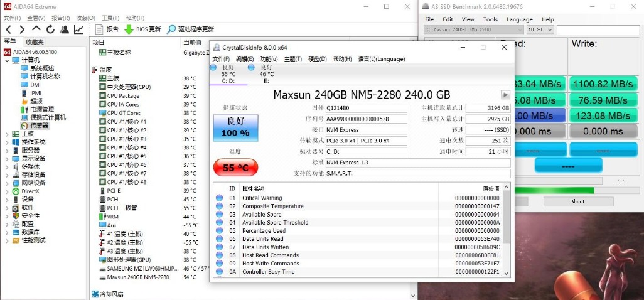Open the AIDA64 graph chart icon
644x300 pixels.
(x=78, y=29)
